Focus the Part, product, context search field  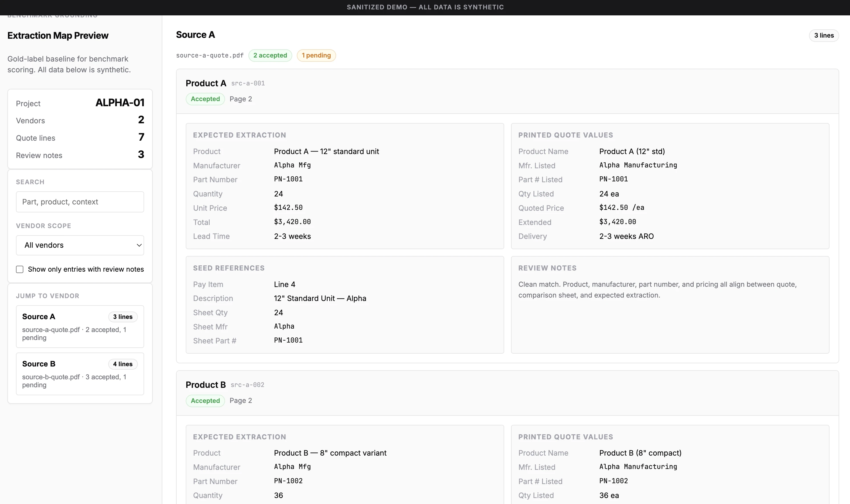pos(80,202)
